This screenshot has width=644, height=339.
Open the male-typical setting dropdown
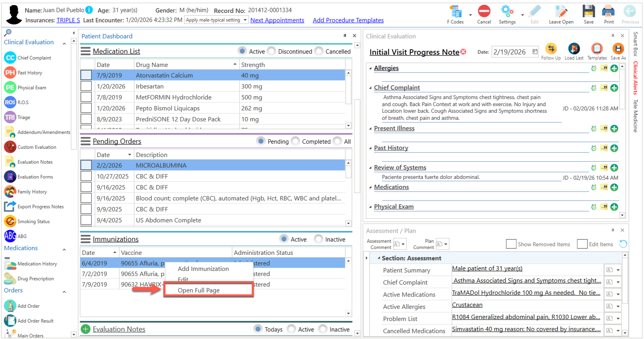pyautogui.click(x=216, y=20)
